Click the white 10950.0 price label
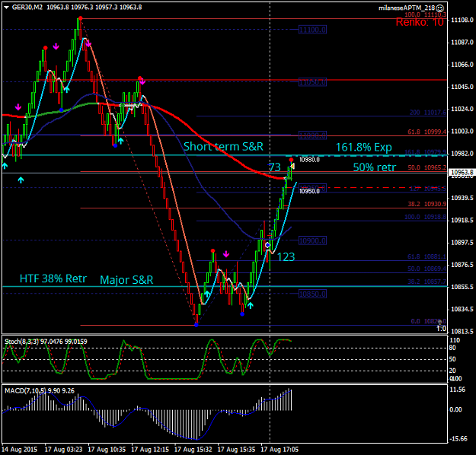This screenshot has height=455, width=476. (309, 192)
